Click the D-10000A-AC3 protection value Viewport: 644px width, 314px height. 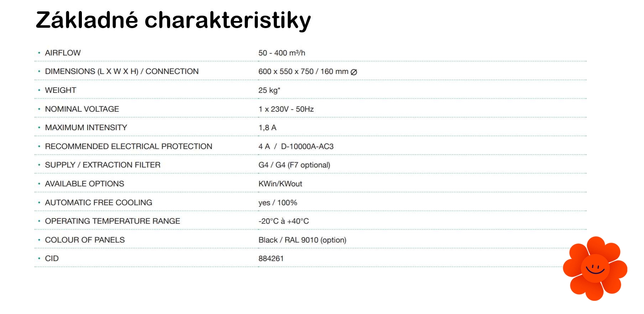point(307,147)
